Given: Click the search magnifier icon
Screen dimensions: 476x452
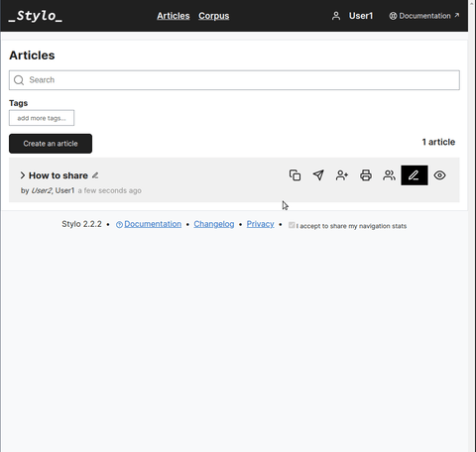Looking at the screenshot, I should click(19, 80).
